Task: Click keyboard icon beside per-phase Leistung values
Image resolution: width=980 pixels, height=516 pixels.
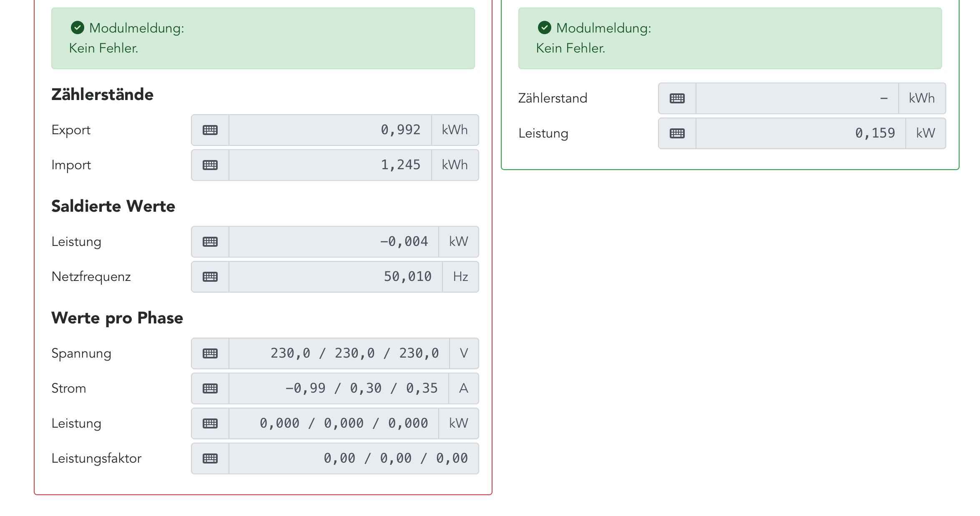Action: 210,423
